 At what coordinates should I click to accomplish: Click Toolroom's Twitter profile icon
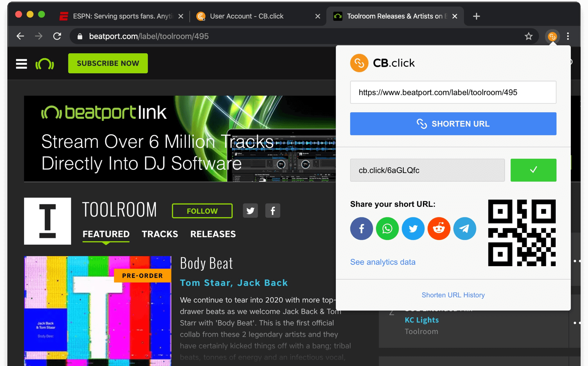[x=250, y=210]
